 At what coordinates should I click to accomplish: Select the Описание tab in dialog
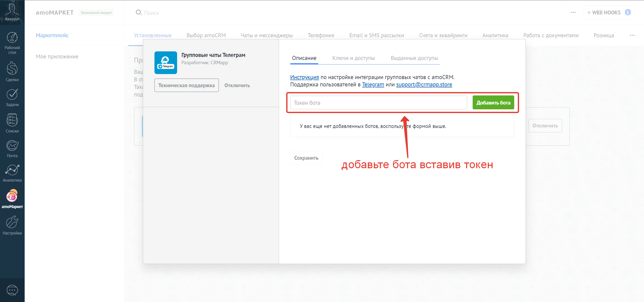click(304, 58)
